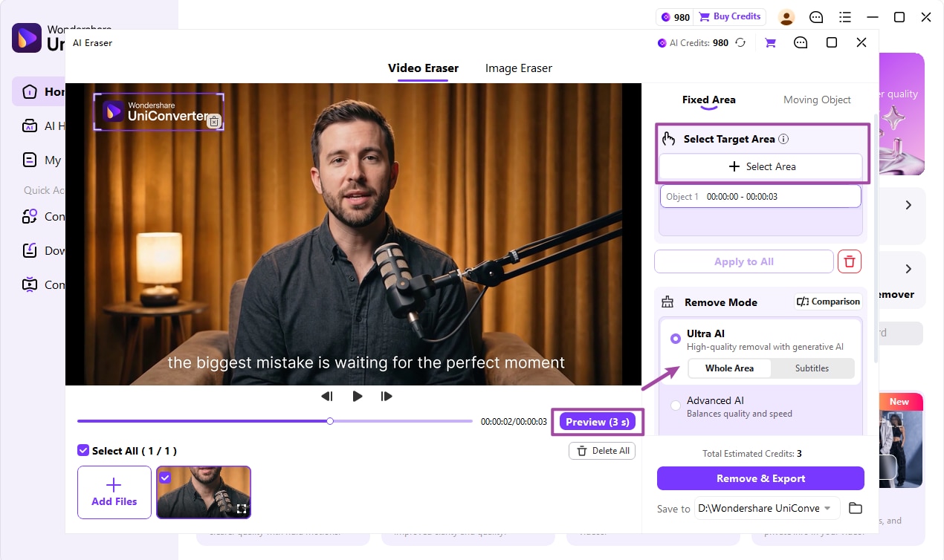The width and height of the screenshot is (944, 560).
Task: Show info tooltip for Select Target Area
Action: [783, 139]
